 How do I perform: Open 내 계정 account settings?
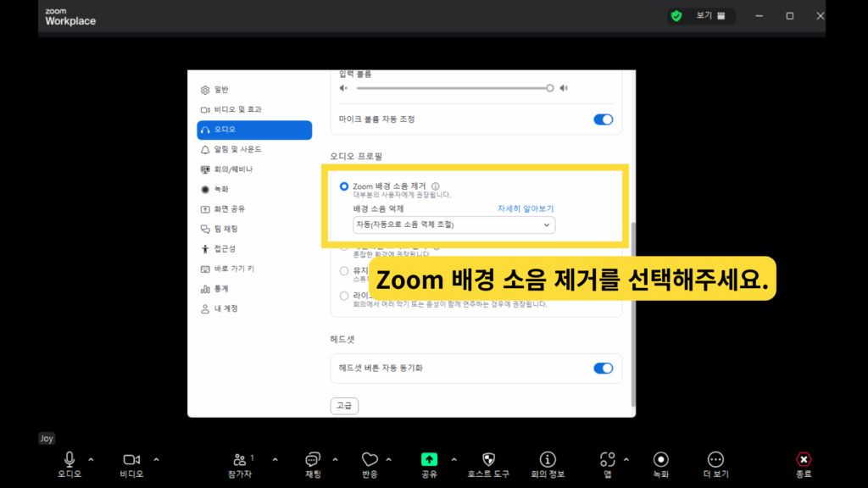pyautogui.click(x=254, y=308)
